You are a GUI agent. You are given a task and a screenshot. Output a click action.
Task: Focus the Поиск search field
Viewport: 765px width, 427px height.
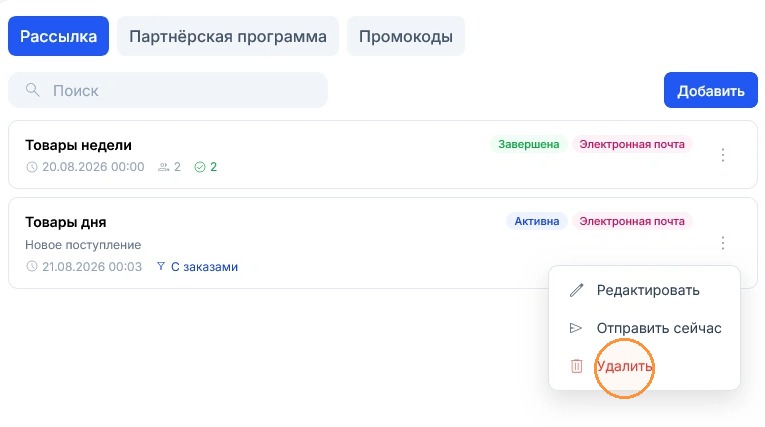pos(168,90)
